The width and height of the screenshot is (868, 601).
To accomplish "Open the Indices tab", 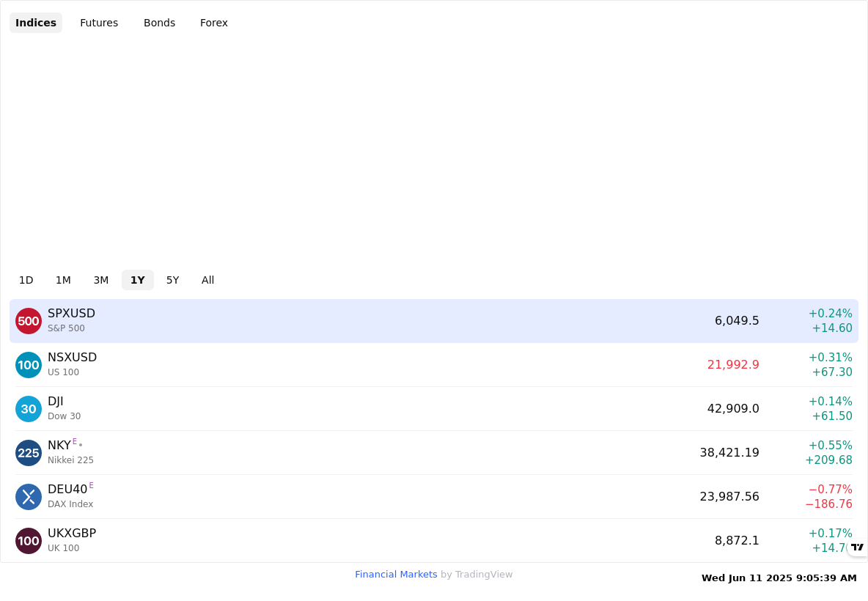I will pos(36,23).
